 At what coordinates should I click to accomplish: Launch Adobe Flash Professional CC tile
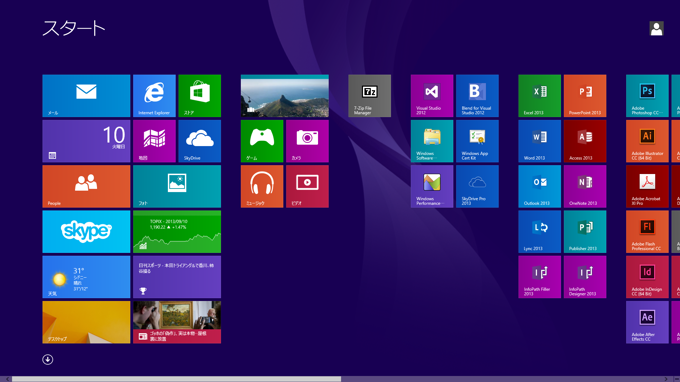pos(647,232)
